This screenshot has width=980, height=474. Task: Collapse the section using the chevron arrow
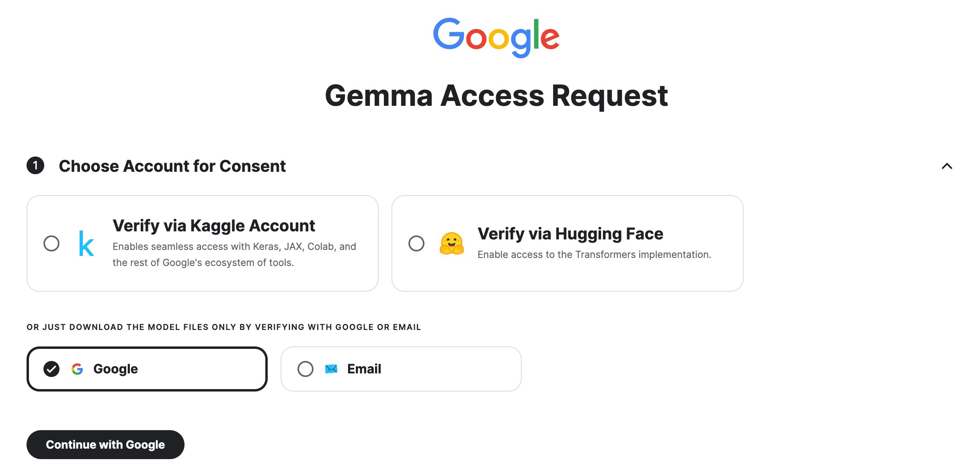pyautogui.click(x=947, y=166)
